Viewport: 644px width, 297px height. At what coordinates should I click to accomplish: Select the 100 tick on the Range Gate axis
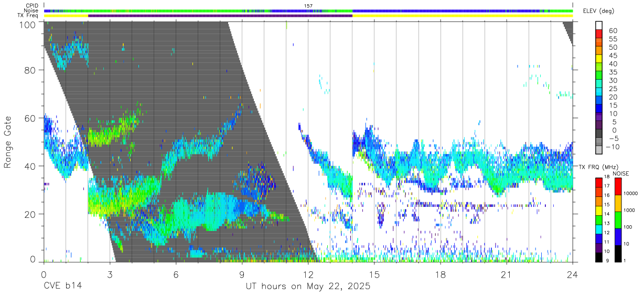pyautogui.click(x=29, y=25)
